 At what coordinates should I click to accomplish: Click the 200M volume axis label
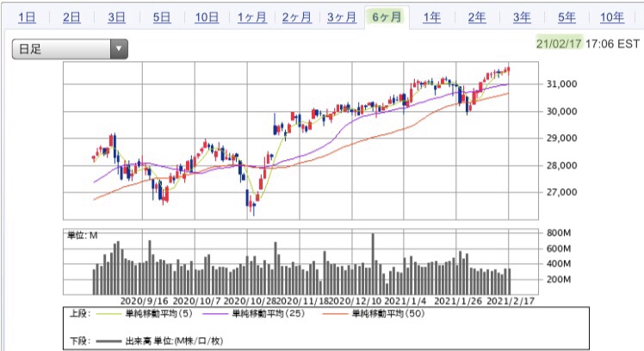tap(559, 279)
